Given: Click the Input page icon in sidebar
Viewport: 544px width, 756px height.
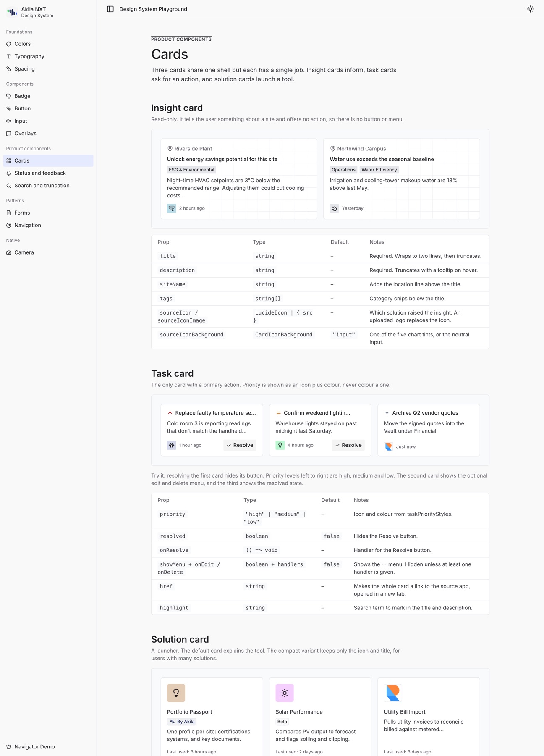Looking at the screenshot, I should coord(9,121).
